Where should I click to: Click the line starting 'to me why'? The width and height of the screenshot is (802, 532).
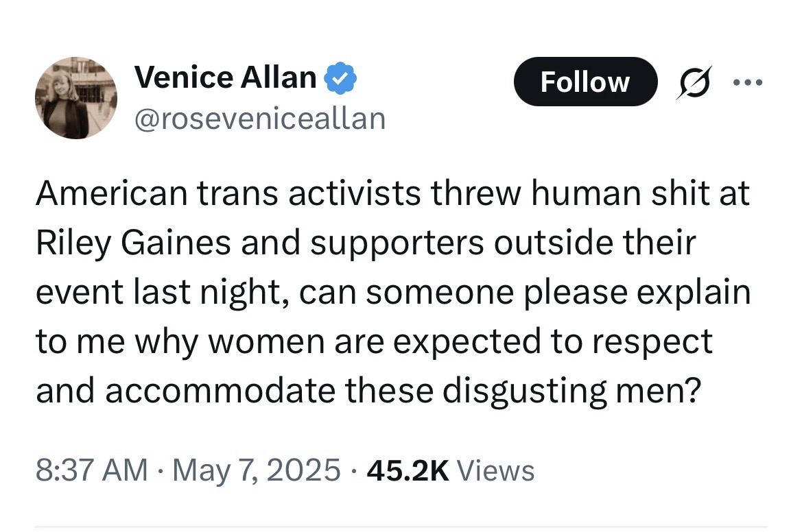(374, 342)
